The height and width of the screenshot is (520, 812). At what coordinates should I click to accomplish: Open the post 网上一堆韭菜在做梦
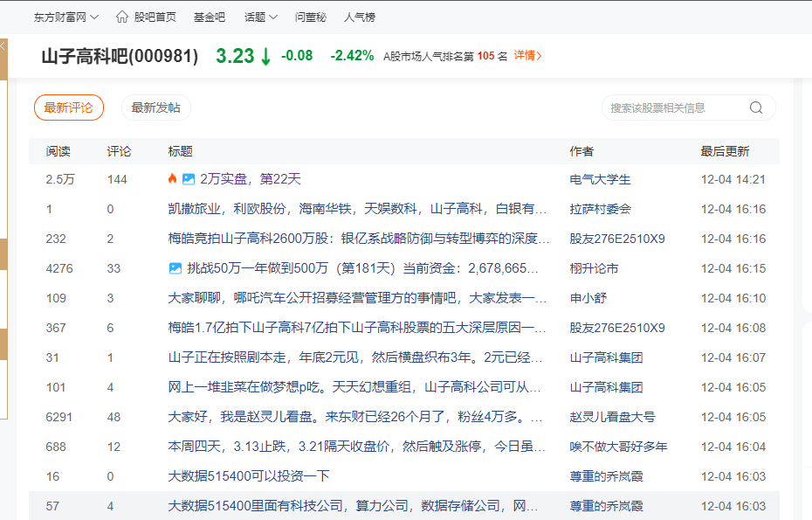[354, 387]
